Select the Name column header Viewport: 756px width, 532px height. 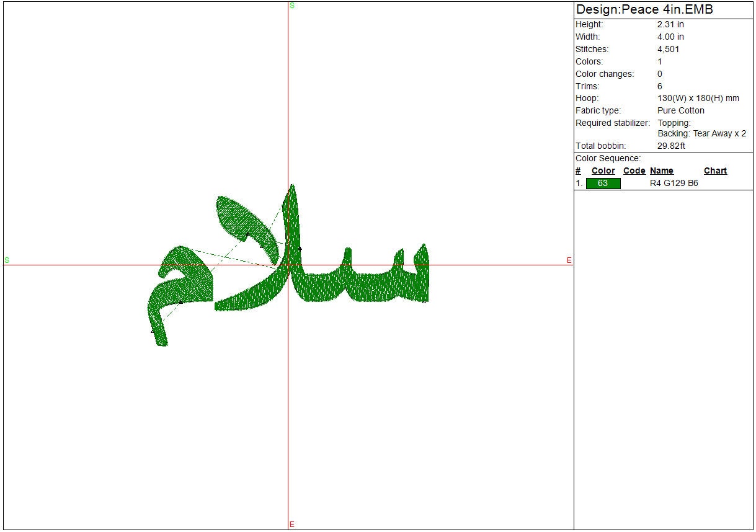click(x=661, y=171)
